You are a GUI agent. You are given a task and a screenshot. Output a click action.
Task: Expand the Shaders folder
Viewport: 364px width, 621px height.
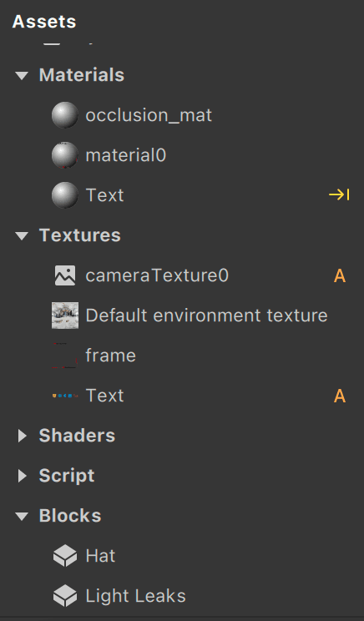23,436
